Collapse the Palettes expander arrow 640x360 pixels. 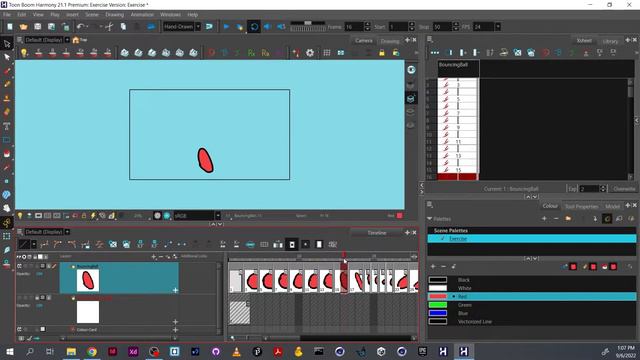click(429, 219)
